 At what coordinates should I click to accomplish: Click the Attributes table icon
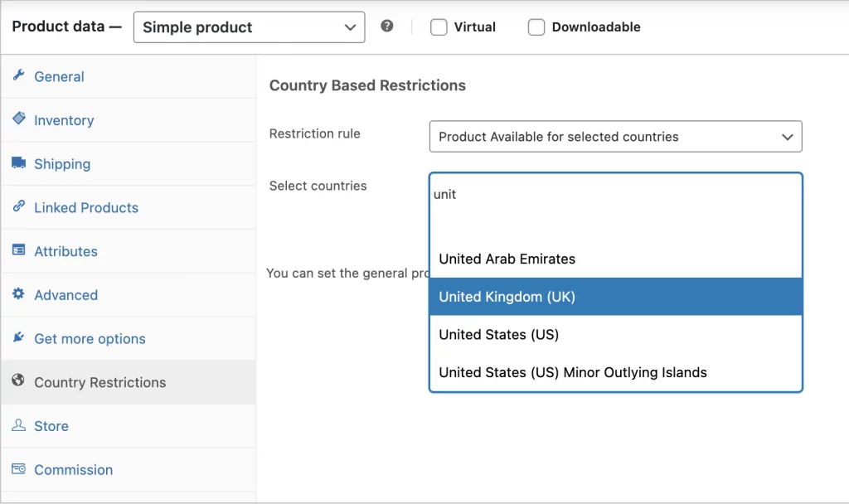click(18, 251)
